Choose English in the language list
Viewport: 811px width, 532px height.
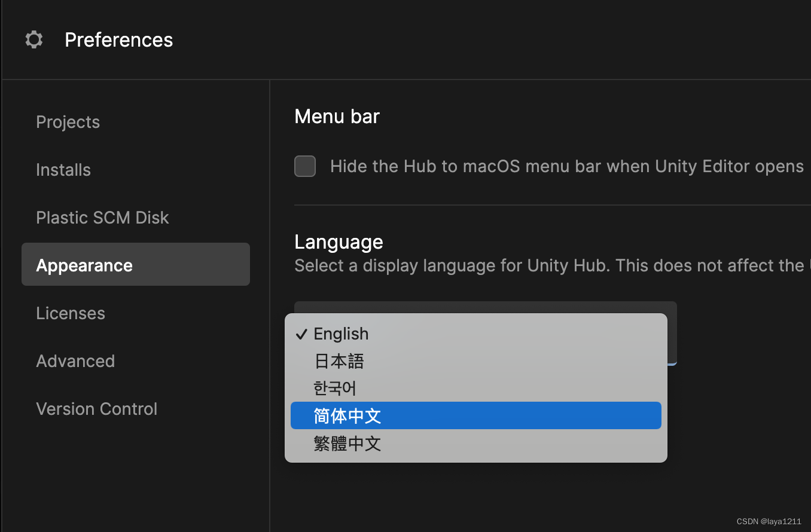[x=476, y=334]
